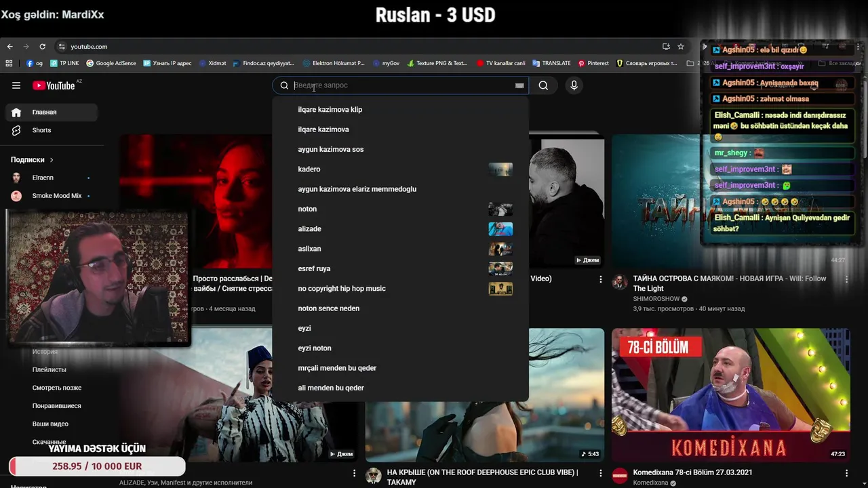This screenshot has width=868, height=488.
Task: Click the YouTube logo
Action: [54, 85]
